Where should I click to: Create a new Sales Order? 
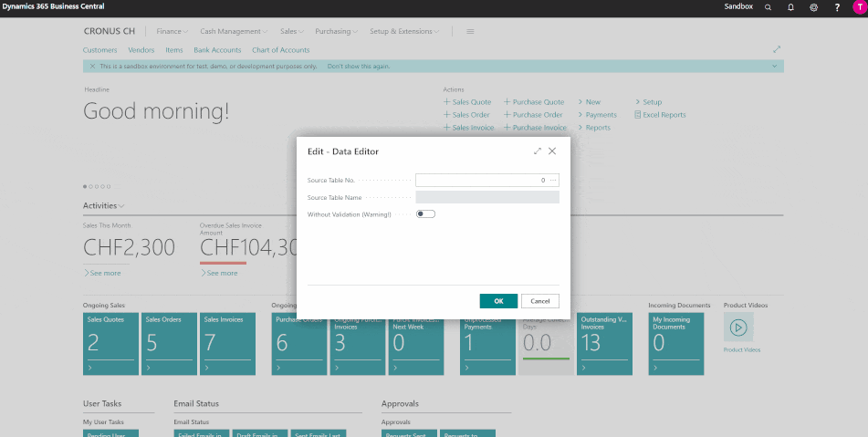coord(466,115)
